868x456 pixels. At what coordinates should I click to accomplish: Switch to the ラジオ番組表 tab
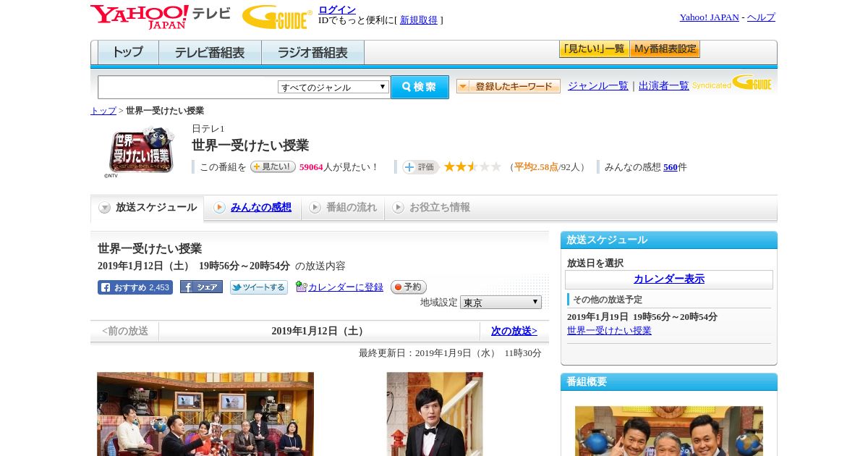pyautogui.click(x=312, y=53)
